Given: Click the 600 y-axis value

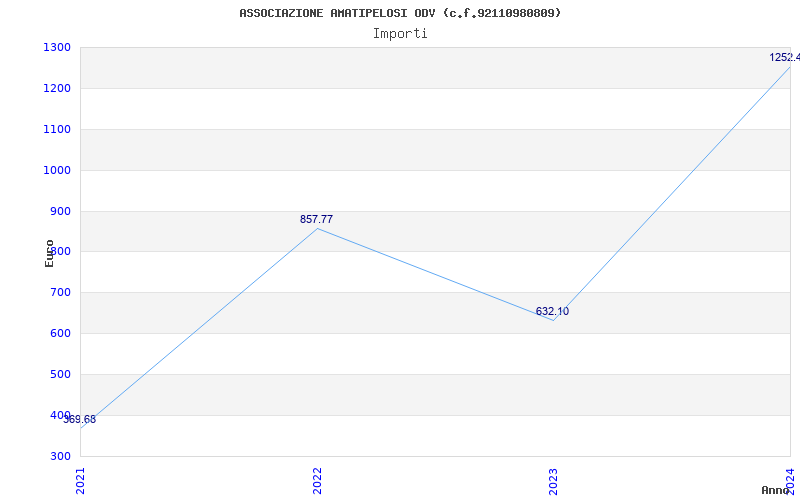Looking at the screenshot, I should coord(60,333).
